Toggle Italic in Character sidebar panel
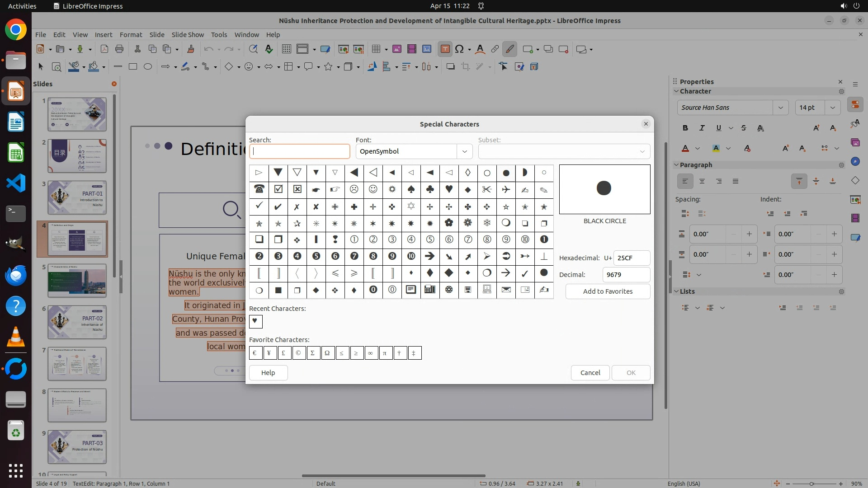Screen dimensions: 868x488 click(702, 128)
